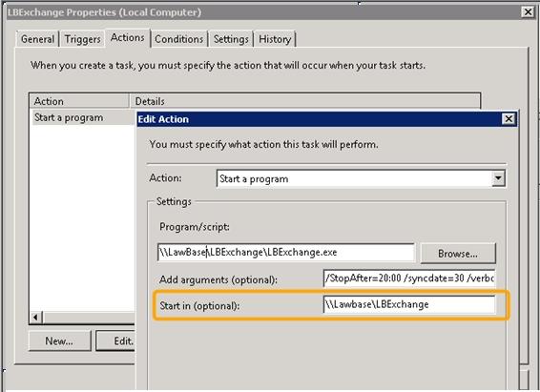Click the Start in (optional) field
540x392 pixels.
click(x=409, y=304)
